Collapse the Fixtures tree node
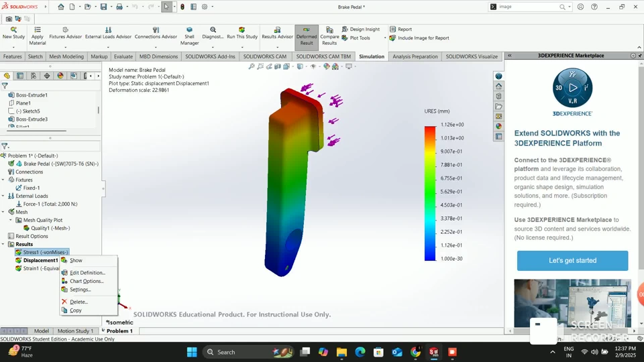Image resolution: width=644 pixels, height=362 pixels. pos(3,180)
